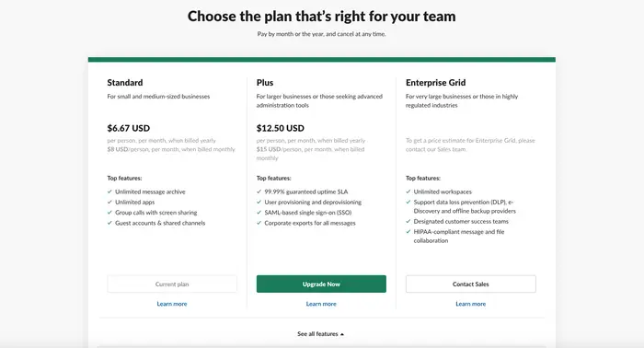
Task: Click the Upgrade Now button
Action: (321, 284)
